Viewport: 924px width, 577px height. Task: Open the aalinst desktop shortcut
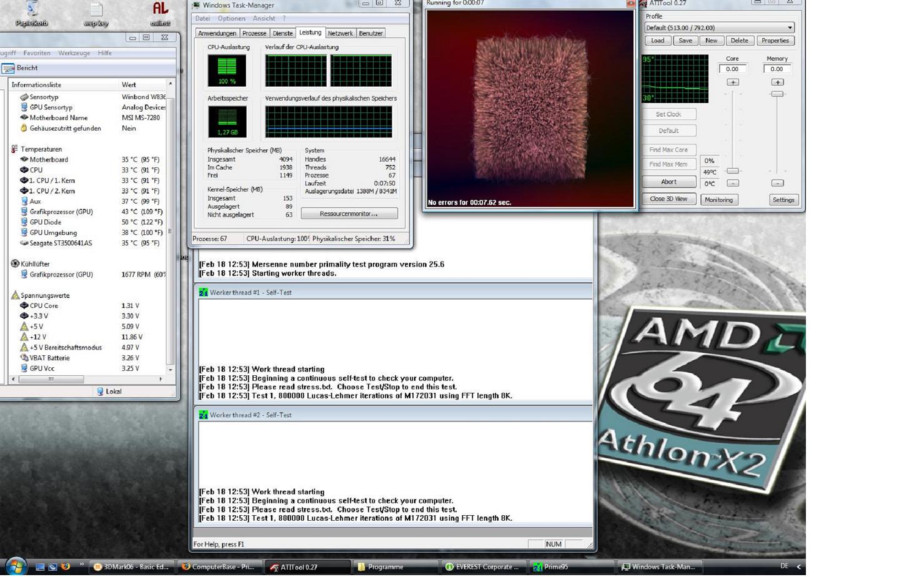(x=160, y=12)
